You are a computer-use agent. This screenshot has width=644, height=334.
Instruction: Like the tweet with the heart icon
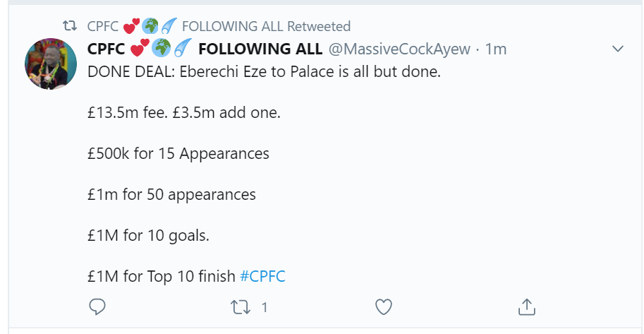383,306
